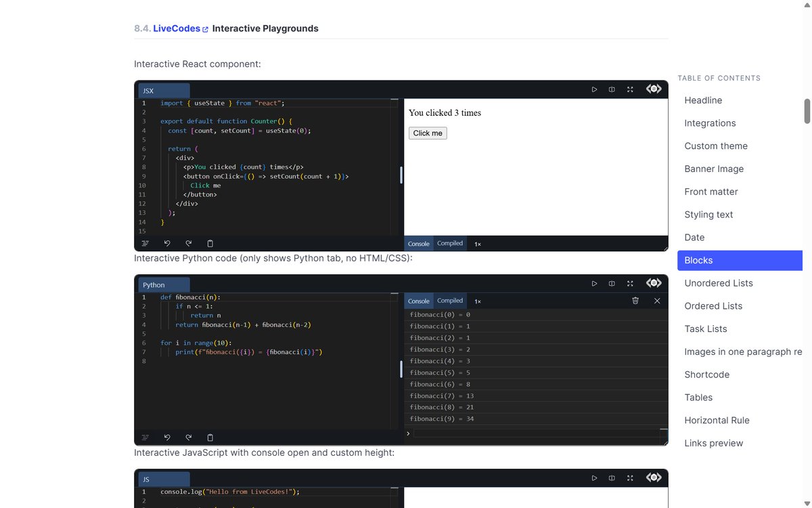Viewport: 812px width, 508px height.
Task: Open the LiveCodes heading link
Action: (181, 28)
